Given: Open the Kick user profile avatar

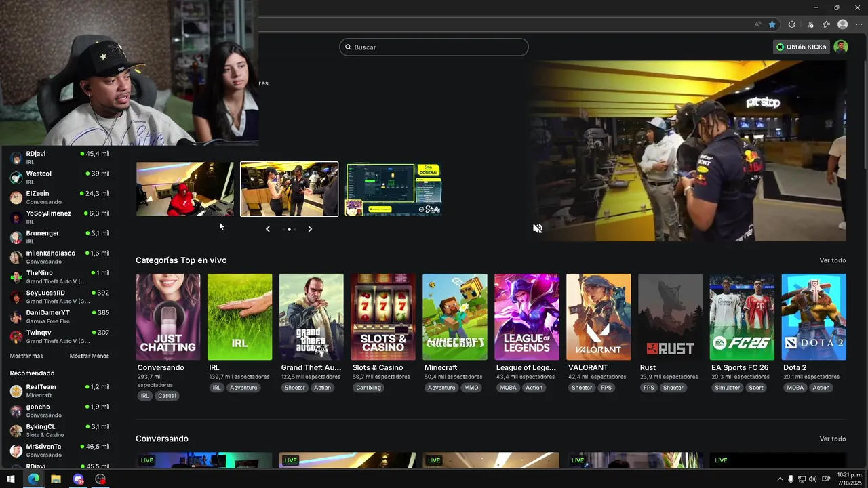Looking at the screenshot, I should coord(841,47).
